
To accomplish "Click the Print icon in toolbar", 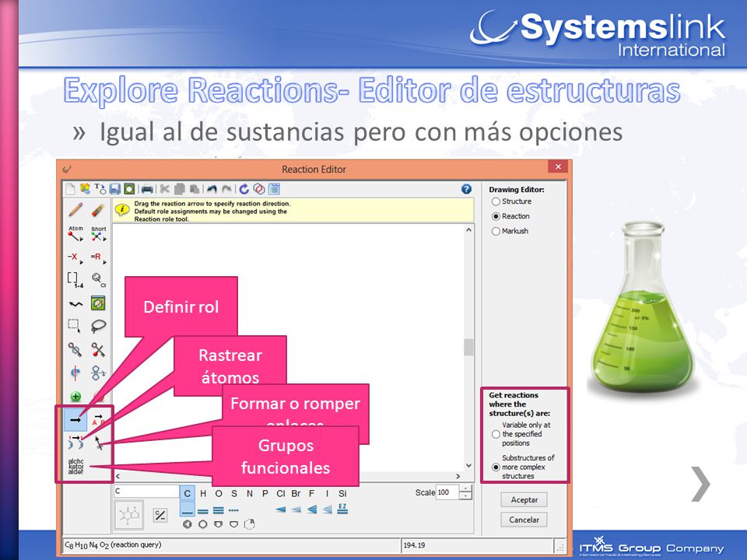I will tap(147, 189).
